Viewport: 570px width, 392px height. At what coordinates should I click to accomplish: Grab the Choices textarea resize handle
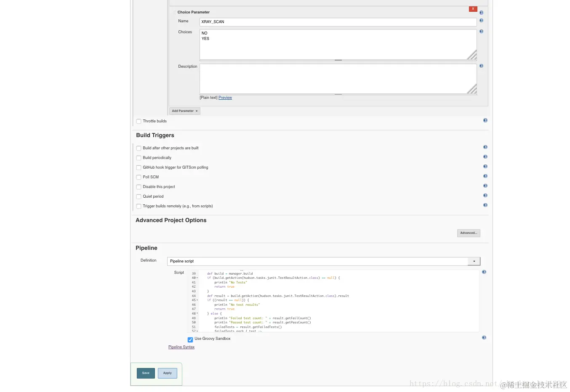[x=472, y=55]
